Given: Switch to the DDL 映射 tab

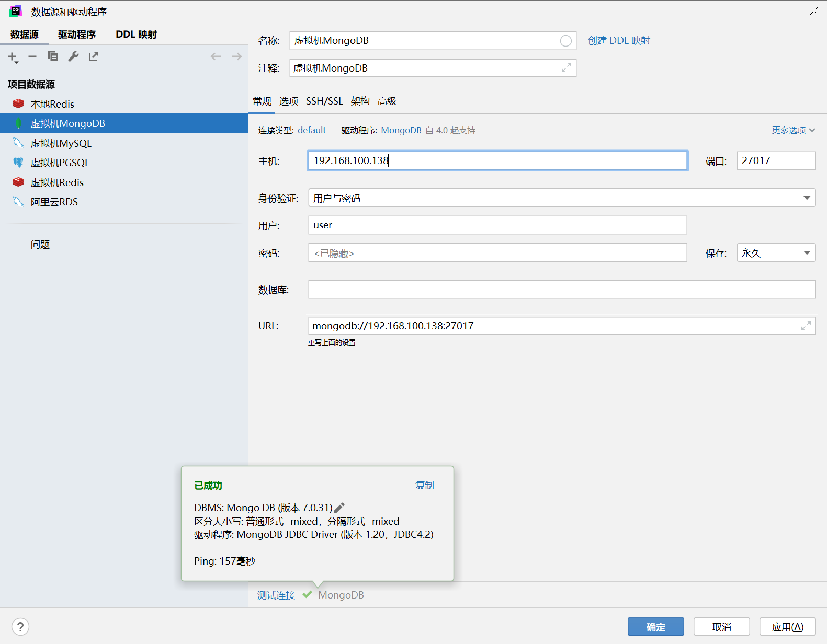Looking at the screenshot, I should (137, 34).
